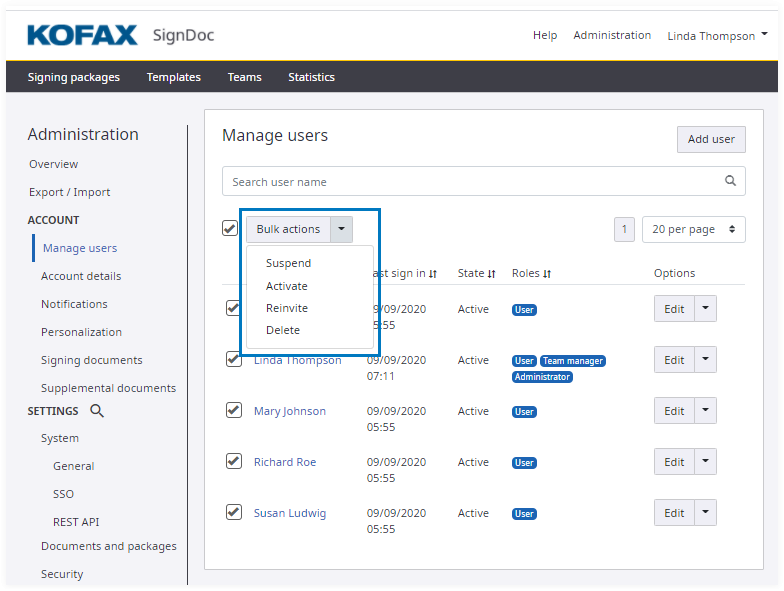This screenshot has width=784, height=591.
Task: Sort by State column arrows icon
Action: pyautogui.click(x=492, y=274)
